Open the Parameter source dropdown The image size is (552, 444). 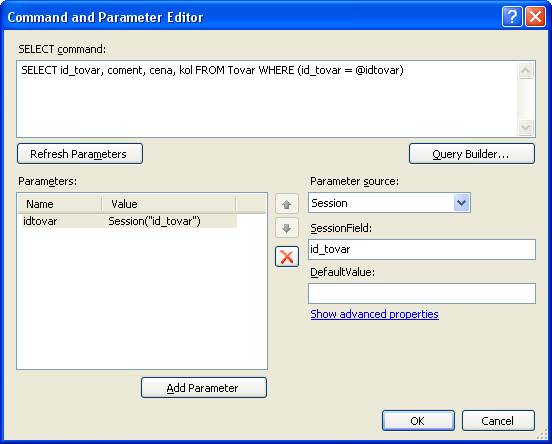coord(462,203)
